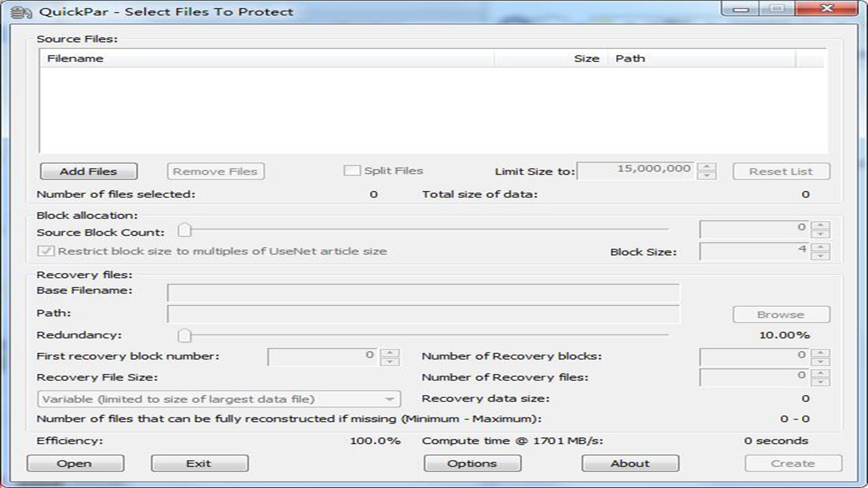Click the QuickPar title bar icon

click(x=21, y=12)
